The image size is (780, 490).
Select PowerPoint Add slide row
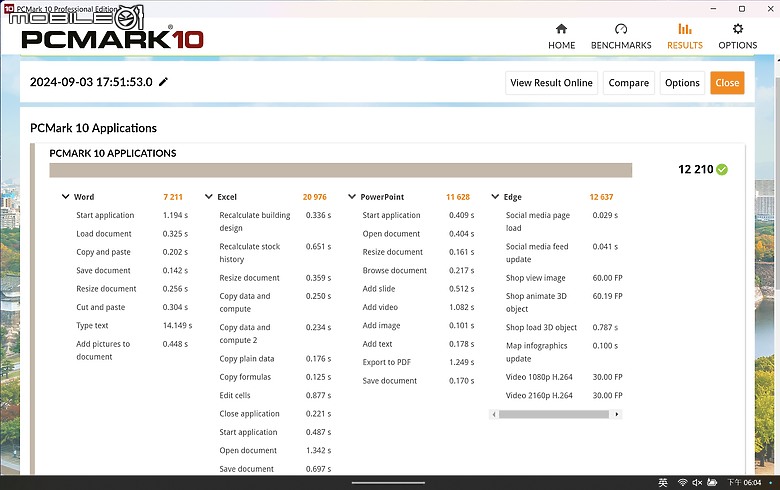tap(418, 289)
